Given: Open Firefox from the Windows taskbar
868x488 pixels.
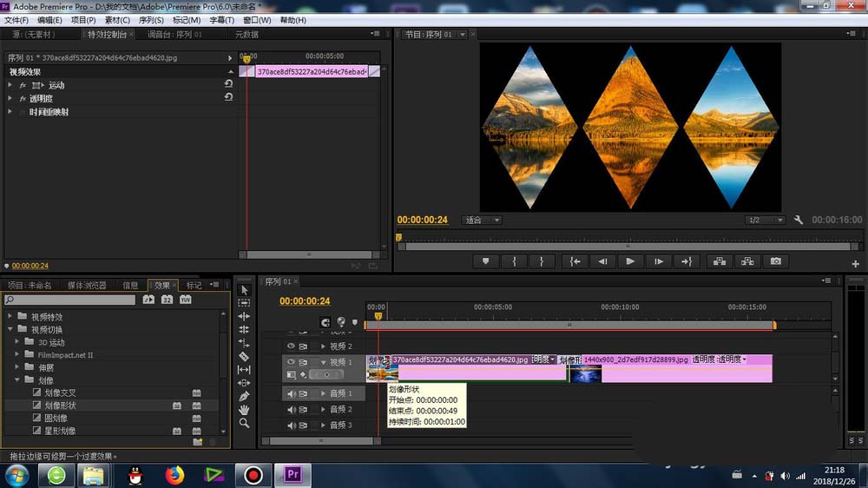Looking at the screenshot, I should pyautogui.click(x=174, y=475).
